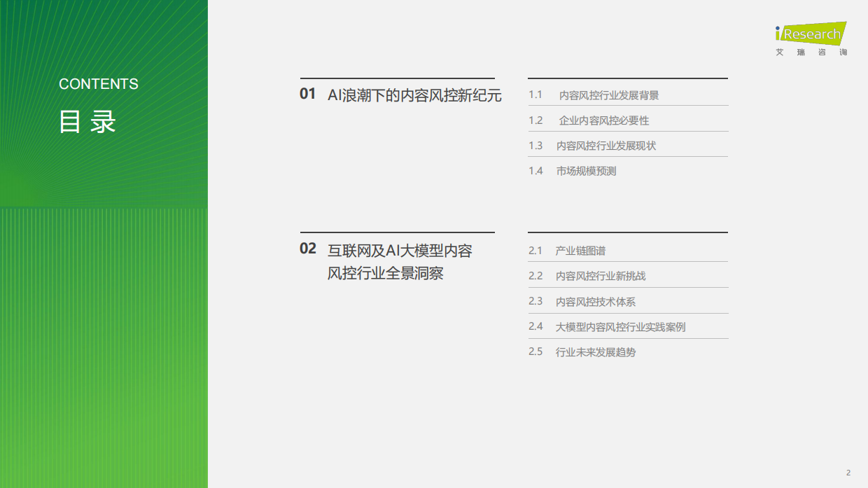Select the CONTENTS heading text
This screenshot has width=868, height=488.
coord(99,84)
